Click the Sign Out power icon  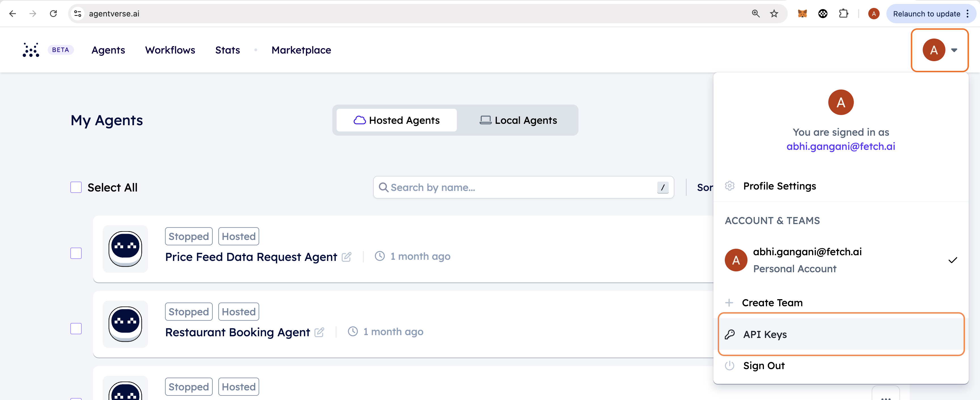tap(730, 365)
